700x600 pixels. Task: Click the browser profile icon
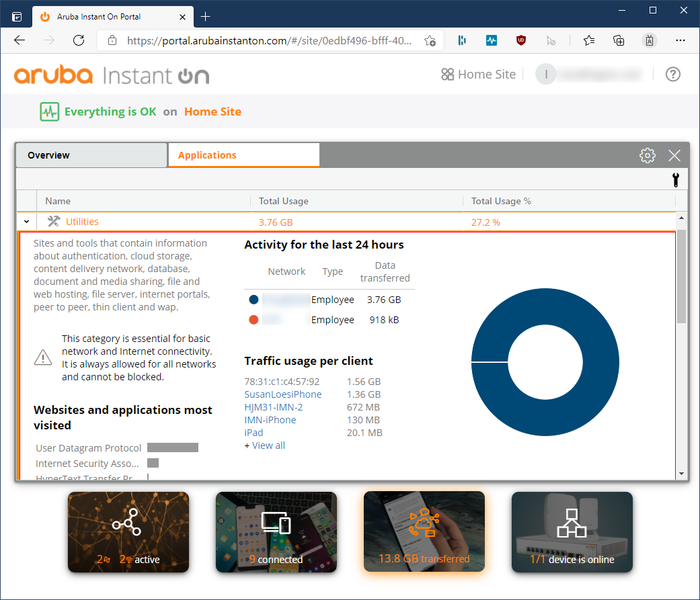650,40
